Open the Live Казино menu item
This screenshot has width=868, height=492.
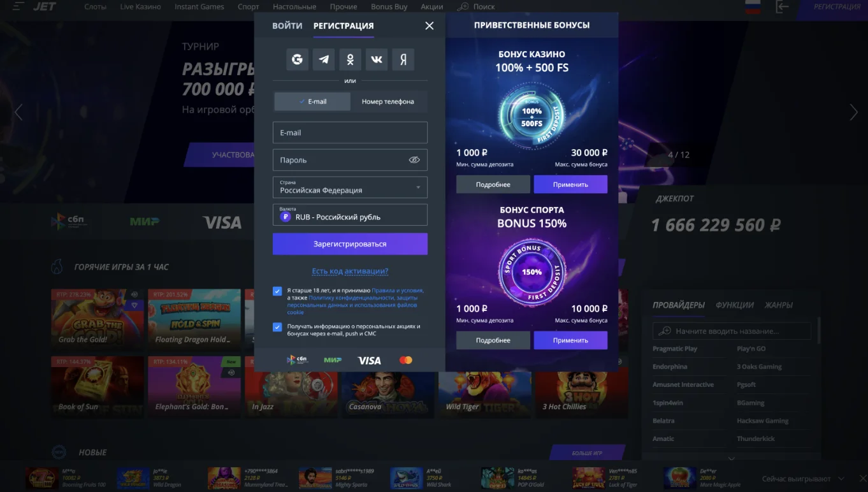click(140, 6)
